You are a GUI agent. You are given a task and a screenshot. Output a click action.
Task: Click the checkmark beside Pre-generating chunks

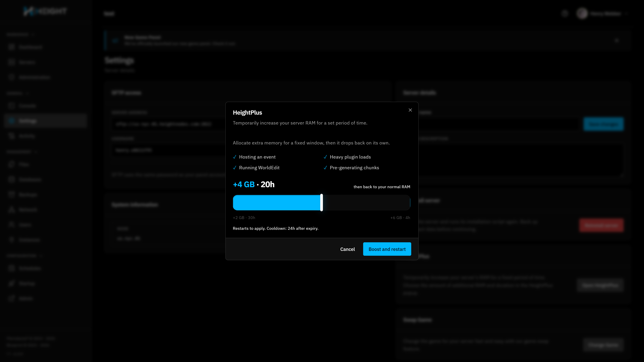click(x=325, y=168)
